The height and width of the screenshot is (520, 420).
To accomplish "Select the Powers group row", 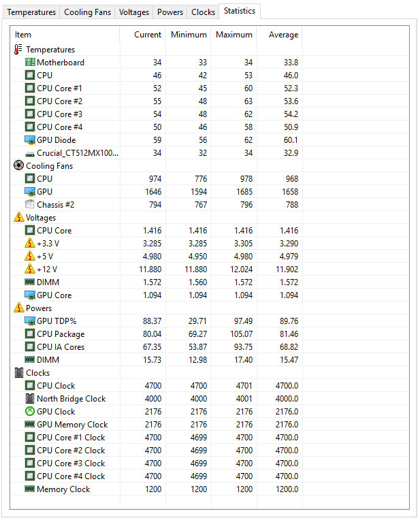I will (39, 308).
